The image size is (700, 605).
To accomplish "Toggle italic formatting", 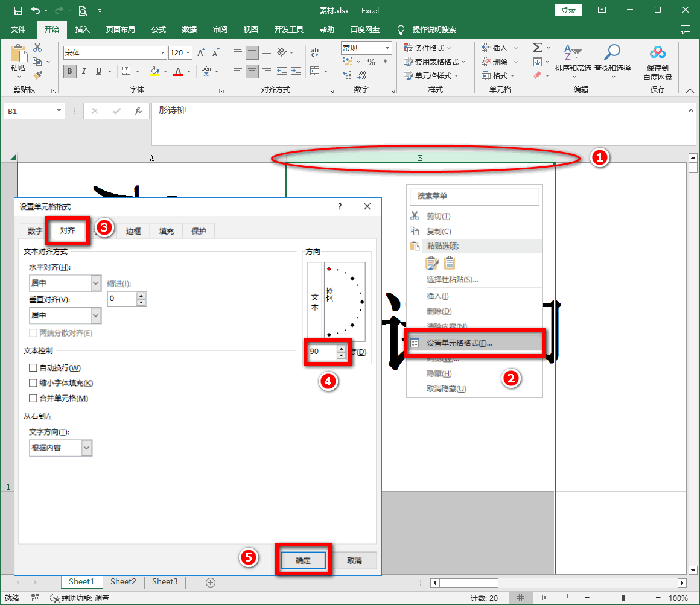I will pyautogui.click(x=84, y=71).
